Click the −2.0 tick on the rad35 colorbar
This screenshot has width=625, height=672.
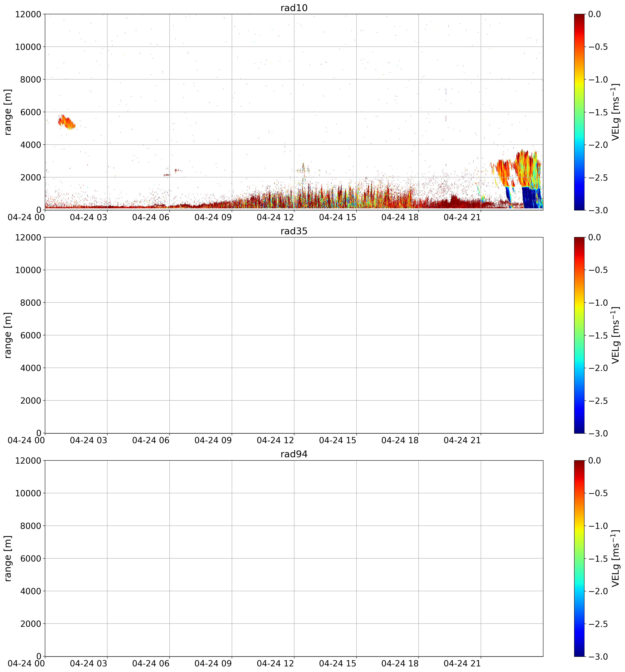[598, 368]
